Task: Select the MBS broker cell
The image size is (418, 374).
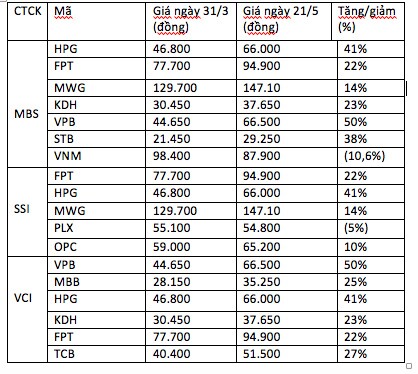Action: point(27,104)
